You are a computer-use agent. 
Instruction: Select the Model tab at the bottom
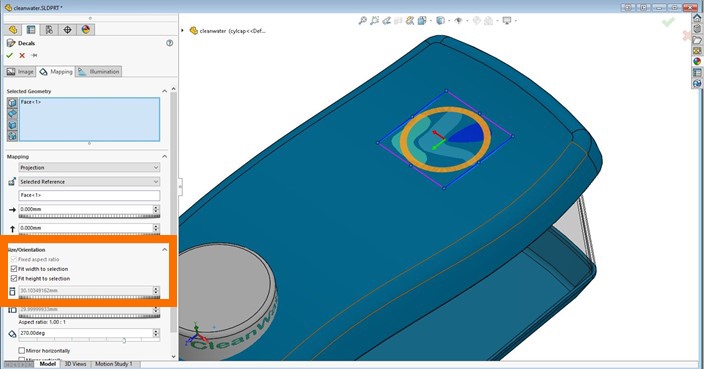(48, 364)
